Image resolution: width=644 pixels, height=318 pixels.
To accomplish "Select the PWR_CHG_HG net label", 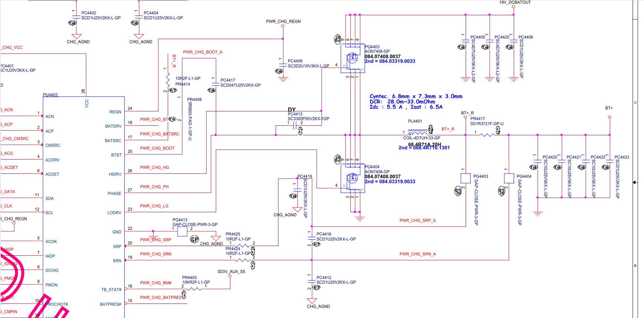I will pyautogui.click(x=155, y=168).
